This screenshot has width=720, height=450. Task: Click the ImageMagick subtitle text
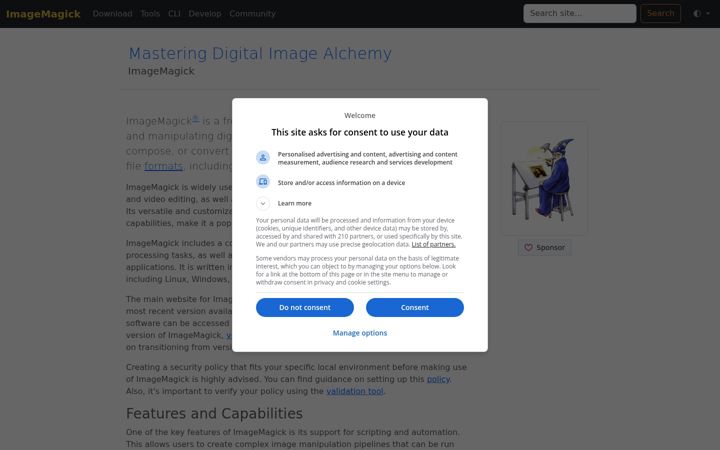pyautogui.click(x=161, y=71)
